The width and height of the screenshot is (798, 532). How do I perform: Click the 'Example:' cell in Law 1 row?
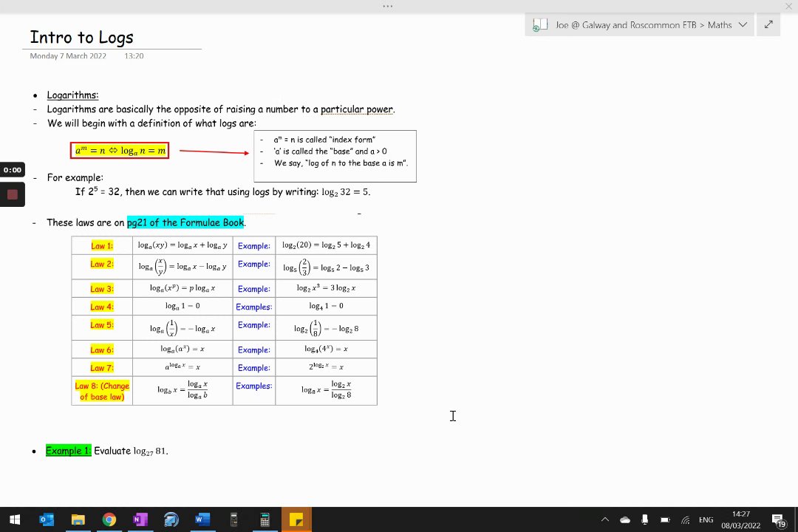click(x=254, y=245)
